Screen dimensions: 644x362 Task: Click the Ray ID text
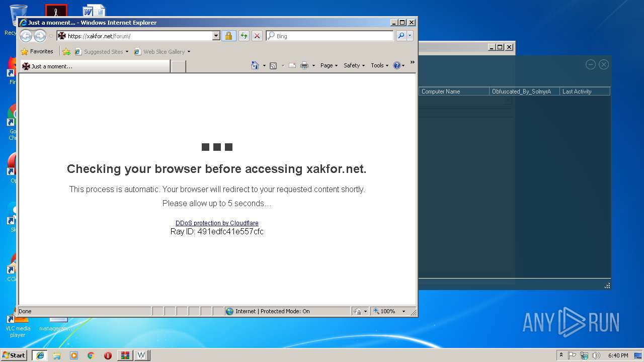tap(217, 232)
